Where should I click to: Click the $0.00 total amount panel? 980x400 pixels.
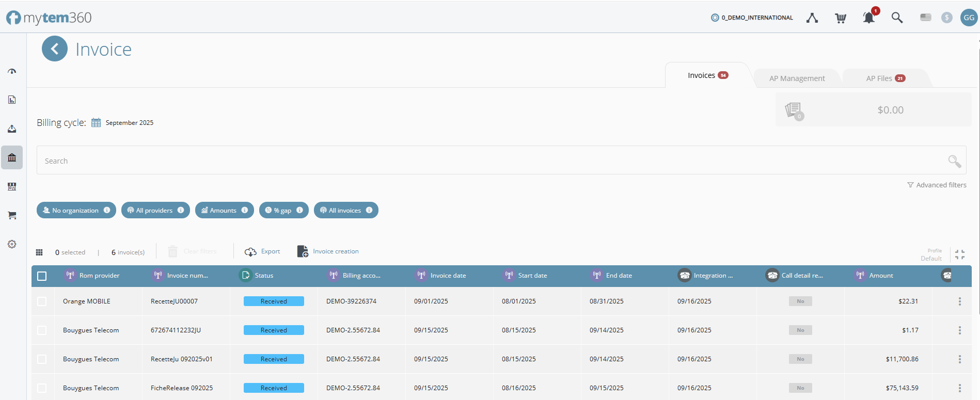pos(874,110)
